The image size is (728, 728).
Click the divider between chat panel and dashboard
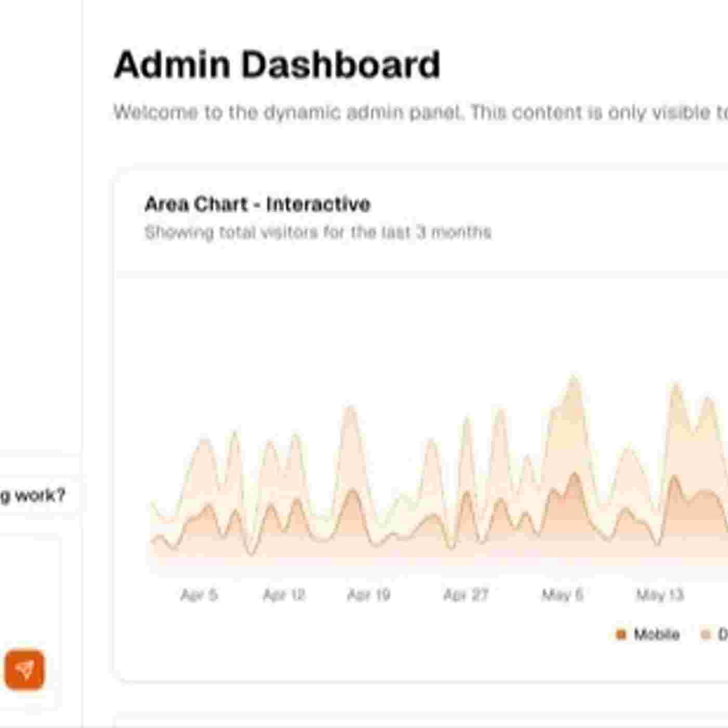coord(82,364)
